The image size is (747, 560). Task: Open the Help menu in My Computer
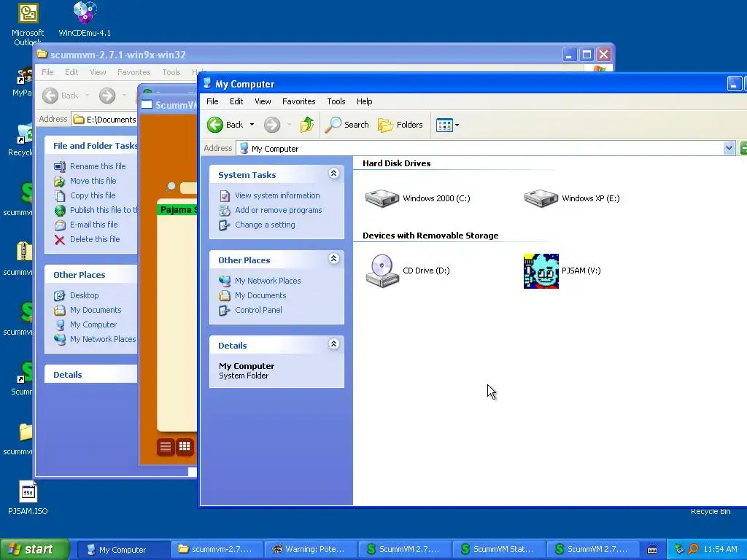click(x=365, y=101)
